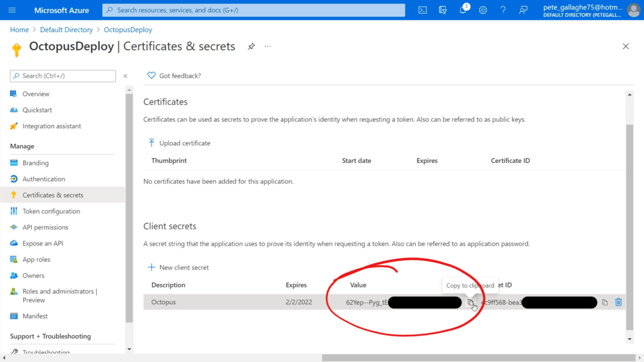The width and height of the screenshot is (644, 362).
Task: Delete the Octopus client secret
Action: [618, 302]
